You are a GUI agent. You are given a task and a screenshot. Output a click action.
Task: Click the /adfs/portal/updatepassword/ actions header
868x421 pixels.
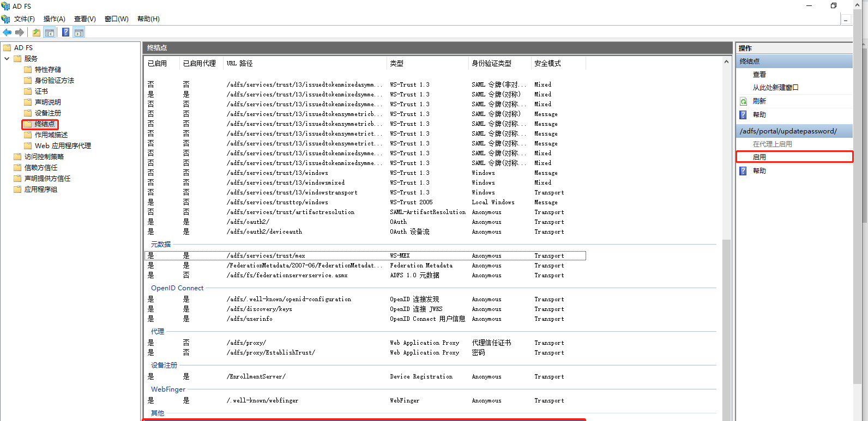pos(794,131)
